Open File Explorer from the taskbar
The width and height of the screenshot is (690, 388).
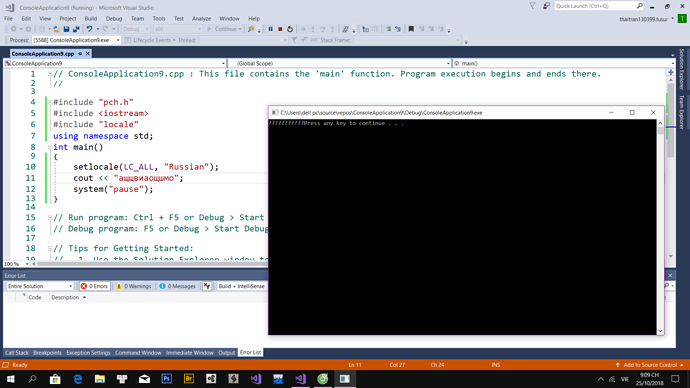100,379
